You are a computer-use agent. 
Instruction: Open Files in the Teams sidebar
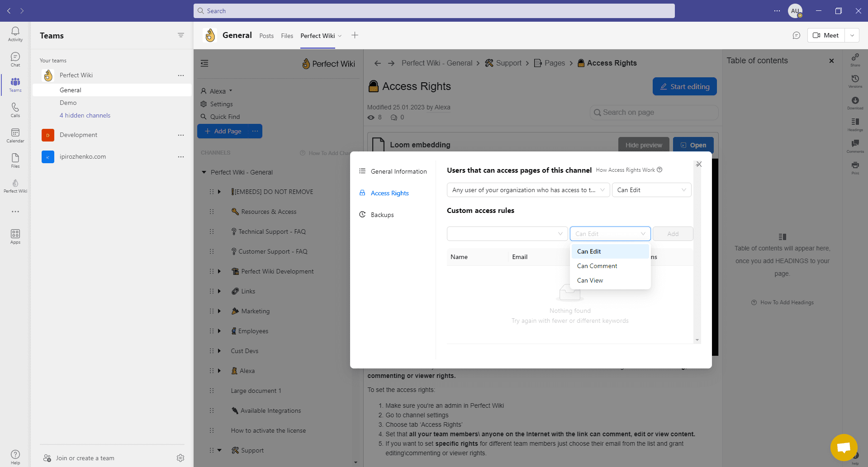tap(15, 160)
